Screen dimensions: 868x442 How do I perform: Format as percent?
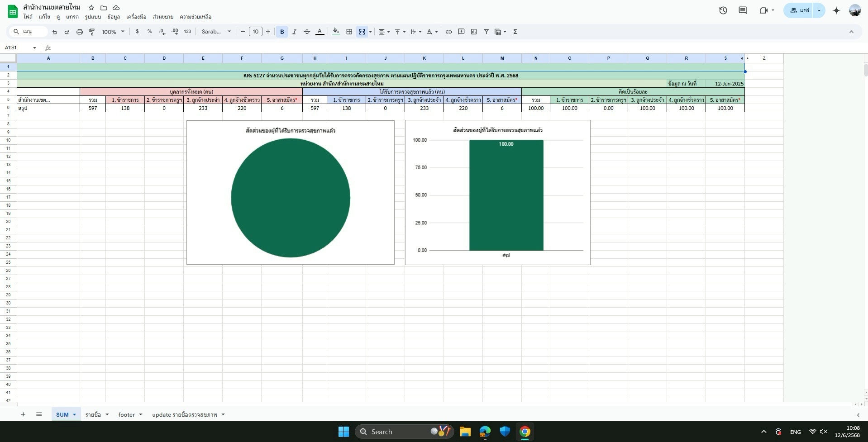(149, 32)
